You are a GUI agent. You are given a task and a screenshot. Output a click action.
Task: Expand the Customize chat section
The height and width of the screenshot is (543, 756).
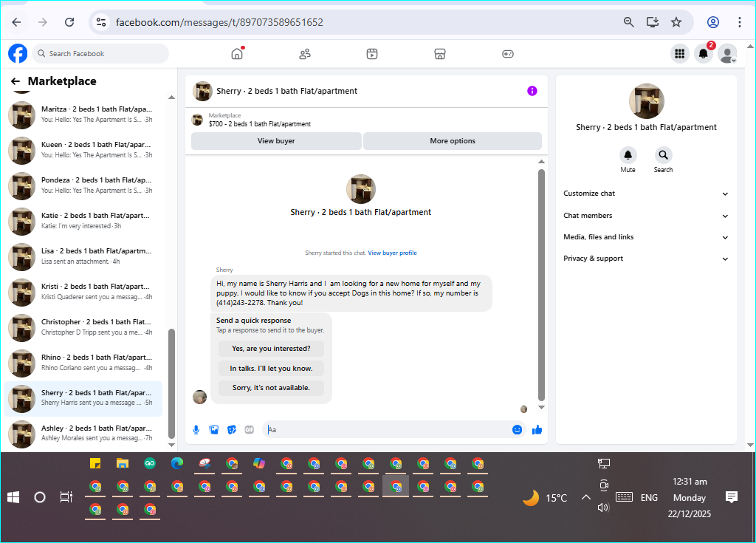pyautogui.click(x=646, y=194)
